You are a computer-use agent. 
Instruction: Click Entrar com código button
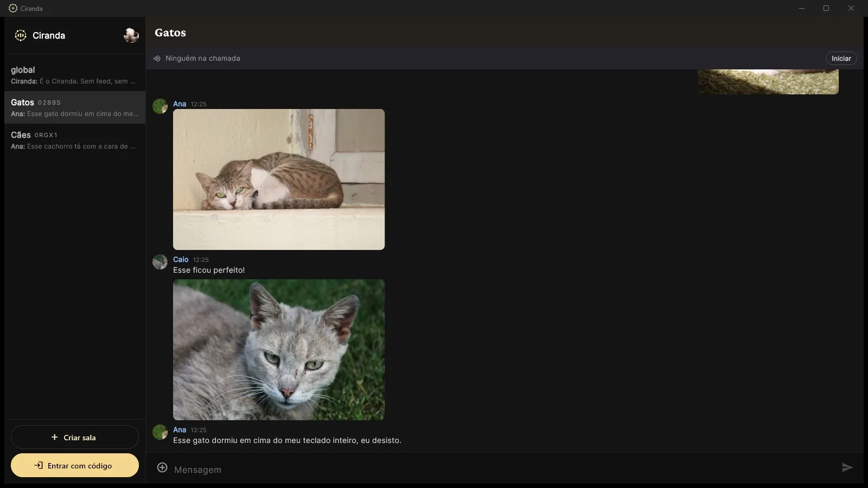pos(75,465)
